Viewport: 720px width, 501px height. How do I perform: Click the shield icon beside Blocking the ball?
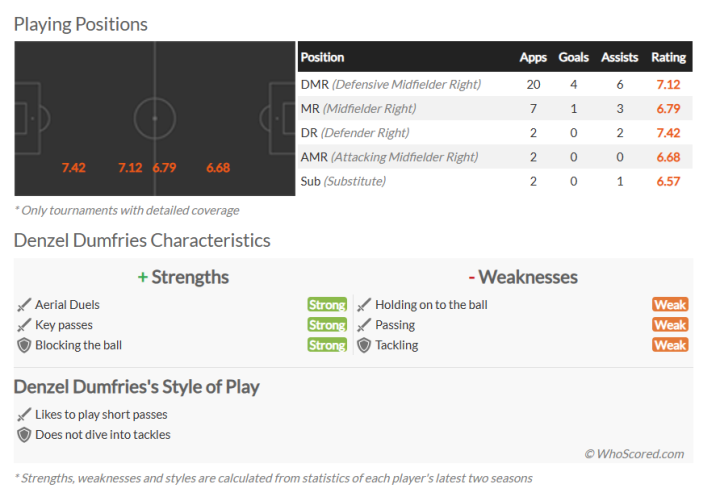click(25, 345)
